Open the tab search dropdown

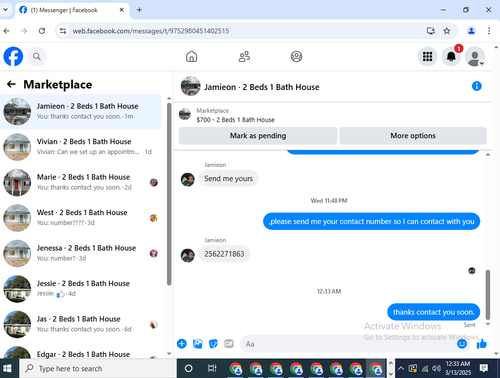6,10
